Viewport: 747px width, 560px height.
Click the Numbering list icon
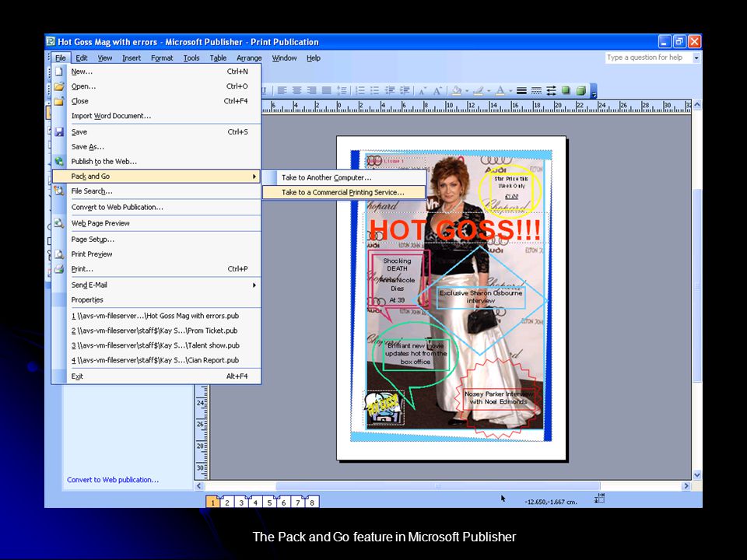click(x=360, y=90)
